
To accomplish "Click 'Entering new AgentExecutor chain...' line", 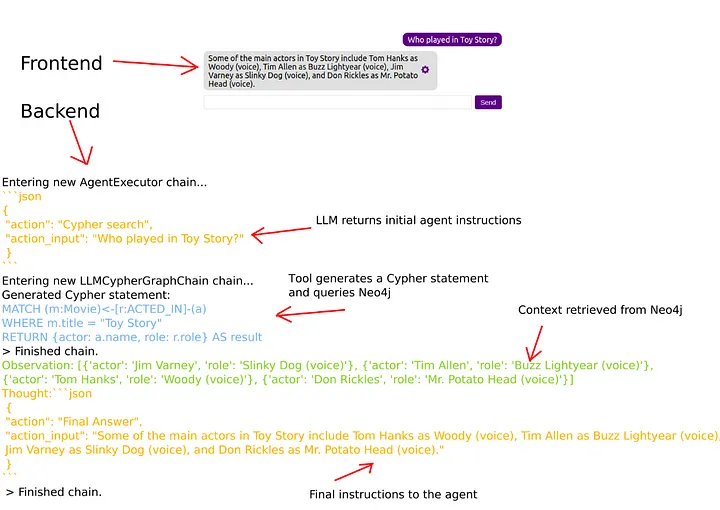I will point(104,182).
